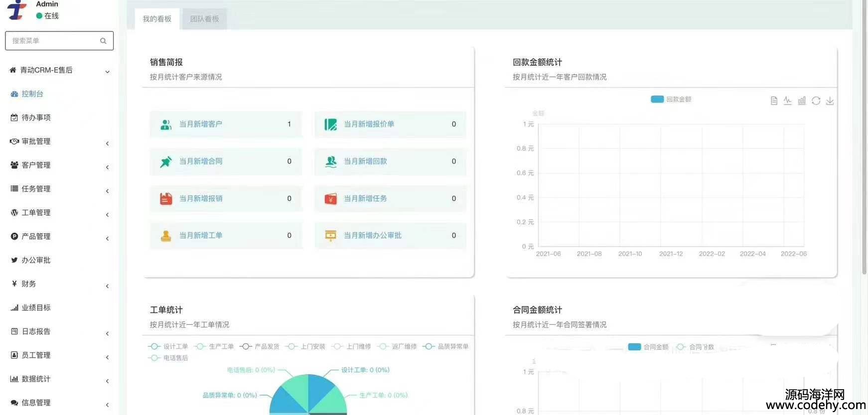Click the 工单管理 WordPress-style icon

point(14,213)
